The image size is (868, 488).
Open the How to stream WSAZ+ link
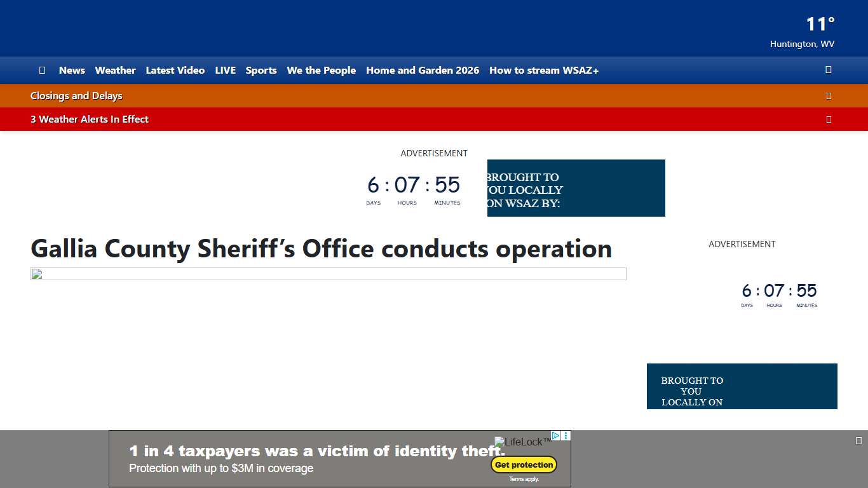pos(543,70)
